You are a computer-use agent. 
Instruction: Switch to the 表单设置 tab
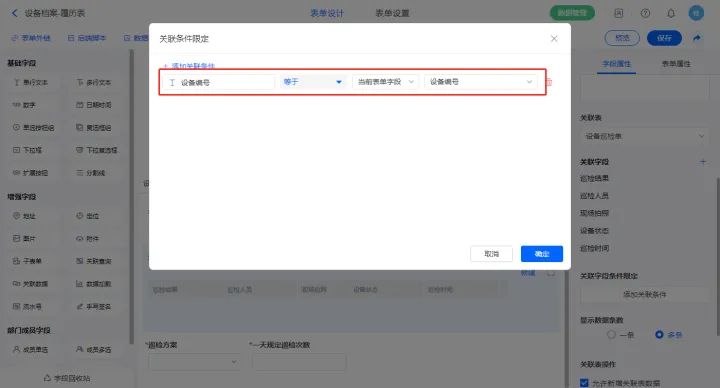[x=392, y=13]
